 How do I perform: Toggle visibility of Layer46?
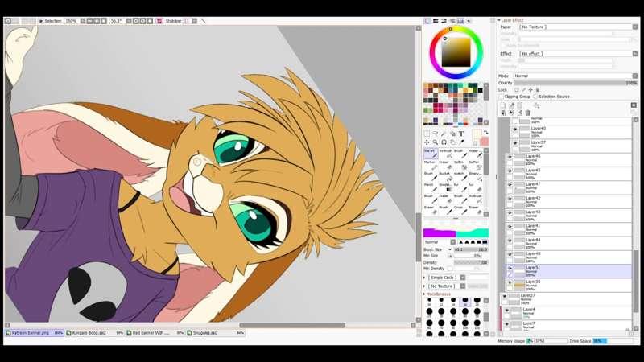510,158
